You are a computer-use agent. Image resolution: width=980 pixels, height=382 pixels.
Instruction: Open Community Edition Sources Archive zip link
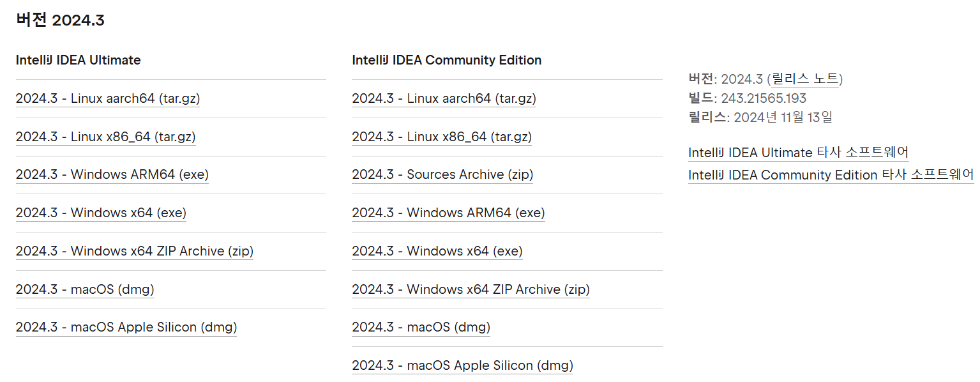[x=442, y=174]
